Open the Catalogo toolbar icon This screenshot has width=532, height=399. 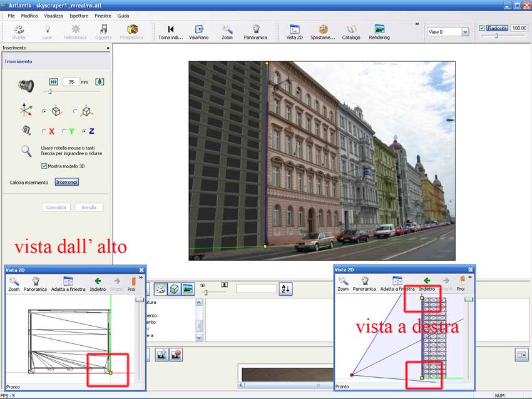tap(351, 31)
